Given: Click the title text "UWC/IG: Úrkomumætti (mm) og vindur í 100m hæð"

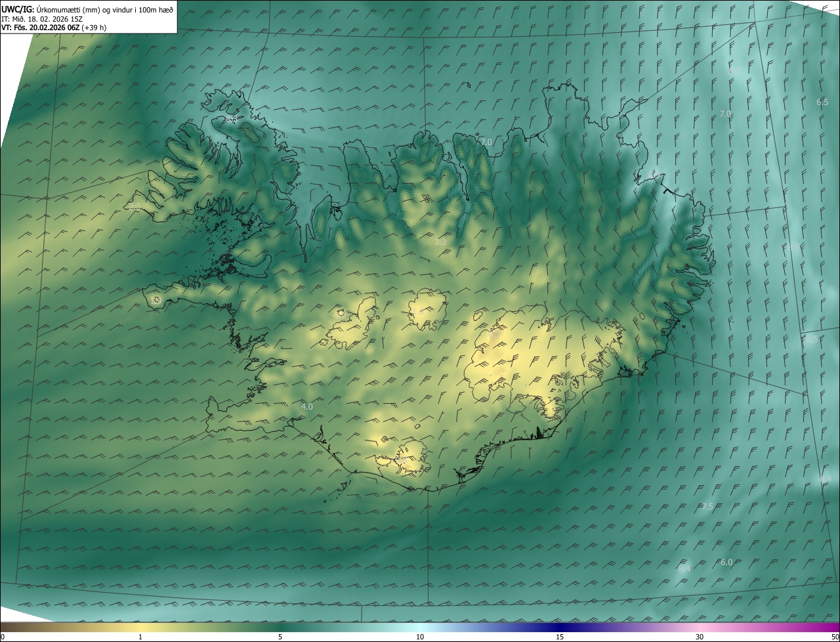Looking at the screenshot, I should [x=87, y=9].
